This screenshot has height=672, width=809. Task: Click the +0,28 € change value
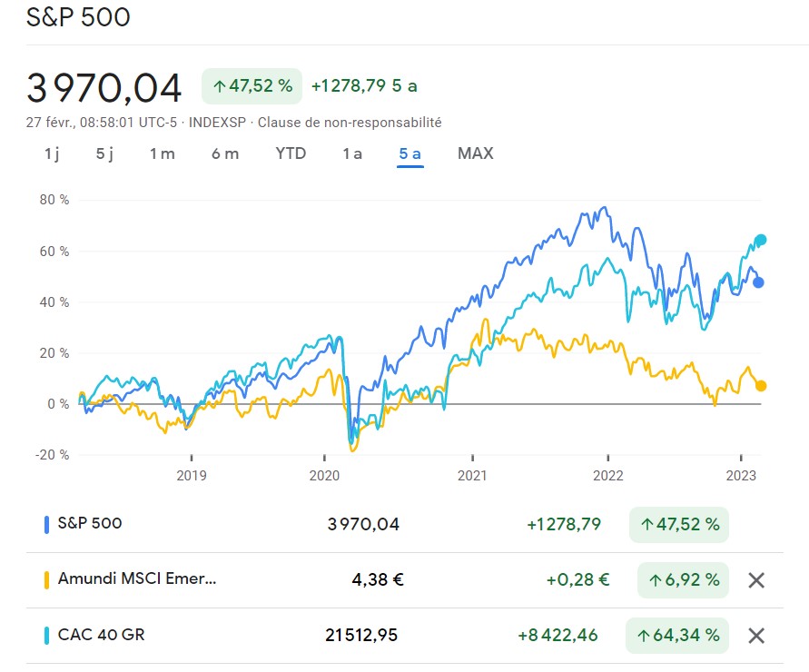[577, 580]
